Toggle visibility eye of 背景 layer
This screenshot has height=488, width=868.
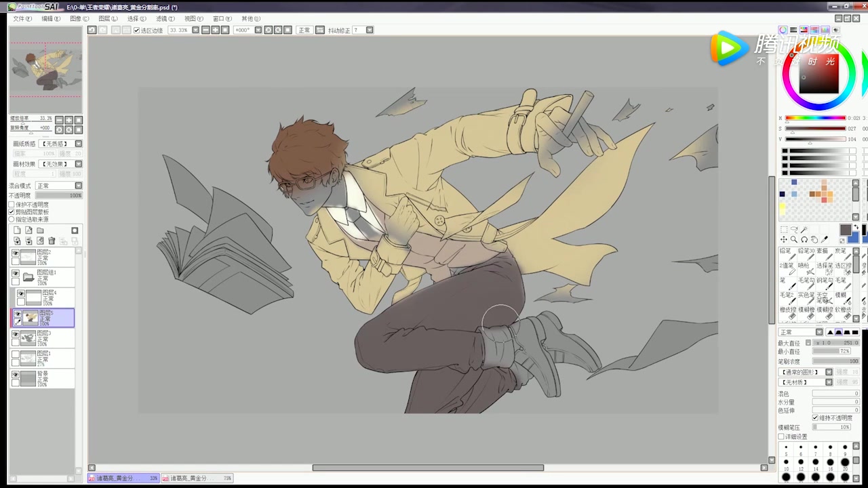point(16,374)
